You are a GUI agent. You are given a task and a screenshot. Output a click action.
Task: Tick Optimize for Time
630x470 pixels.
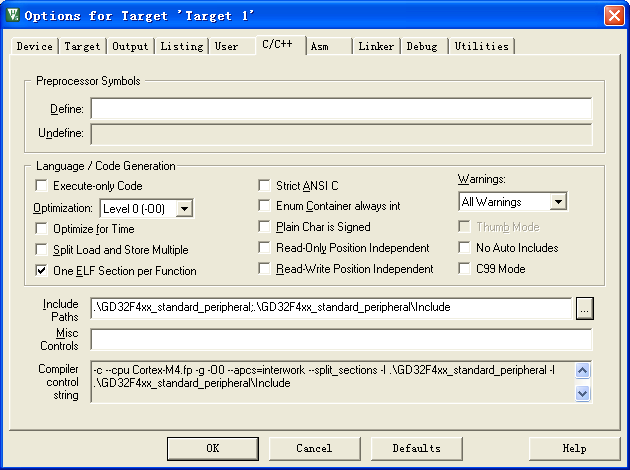(x=42, y=229)
